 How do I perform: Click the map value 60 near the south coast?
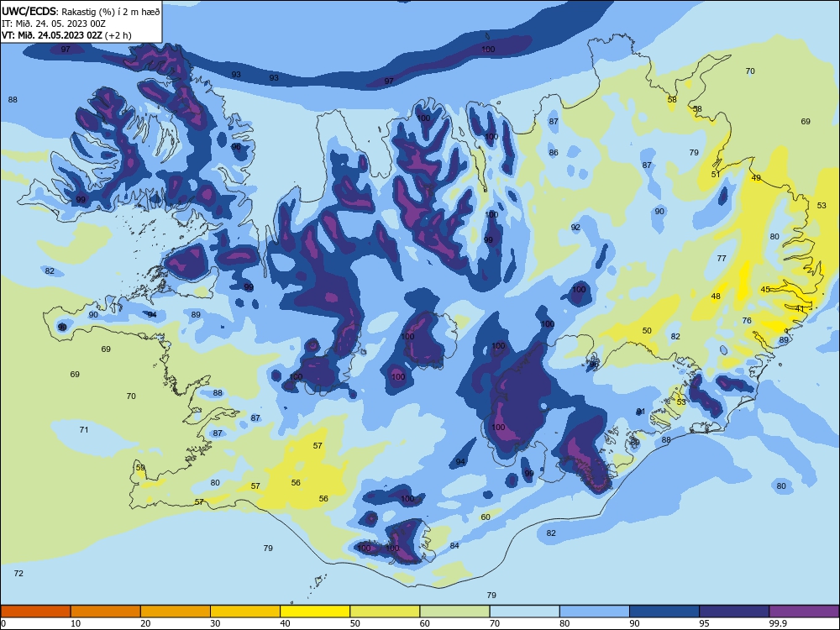pos(486,517)
